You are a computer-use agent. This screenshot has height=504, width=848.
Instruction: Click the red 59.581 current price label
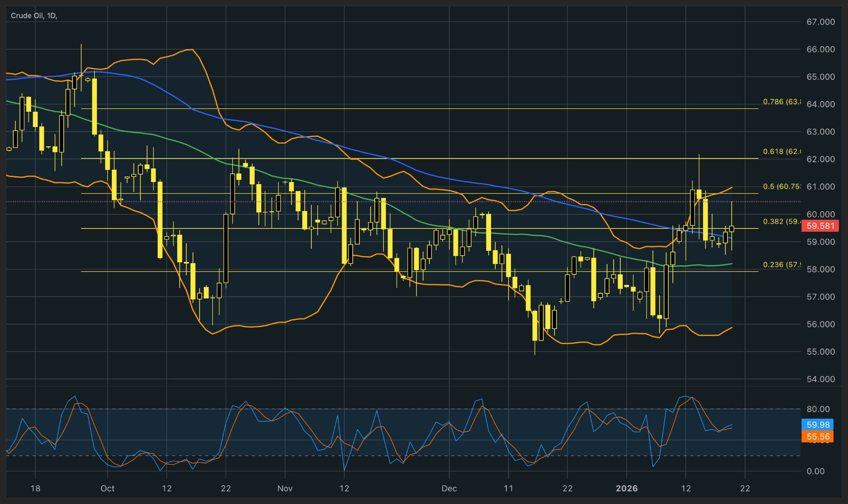(820, 226)
